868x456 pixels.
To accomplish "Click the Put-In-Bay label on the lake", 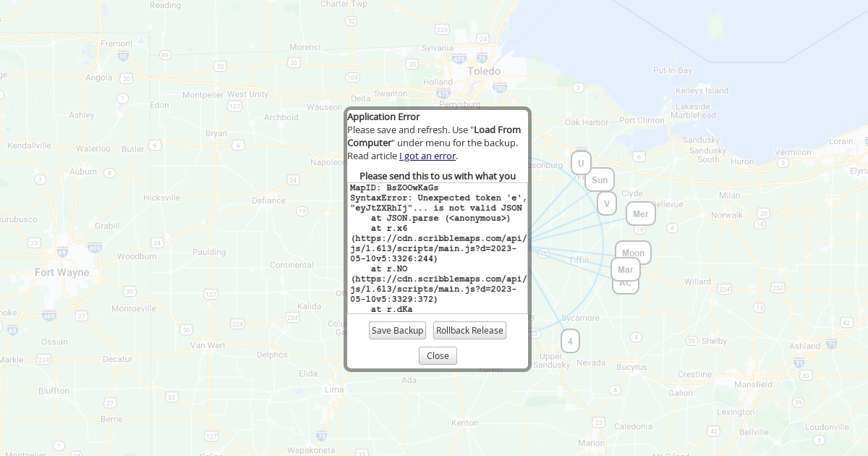I will 672,70.
